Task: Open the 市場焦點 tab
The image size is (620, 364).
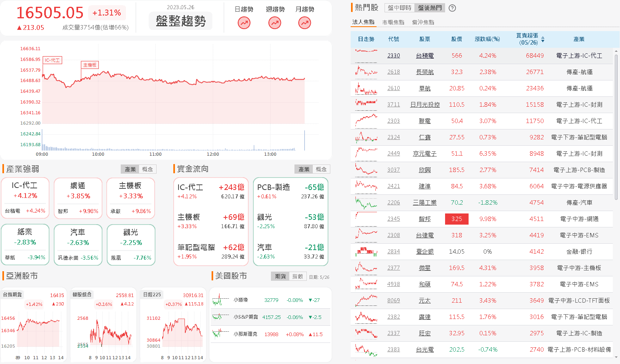Action: [393, 22]
